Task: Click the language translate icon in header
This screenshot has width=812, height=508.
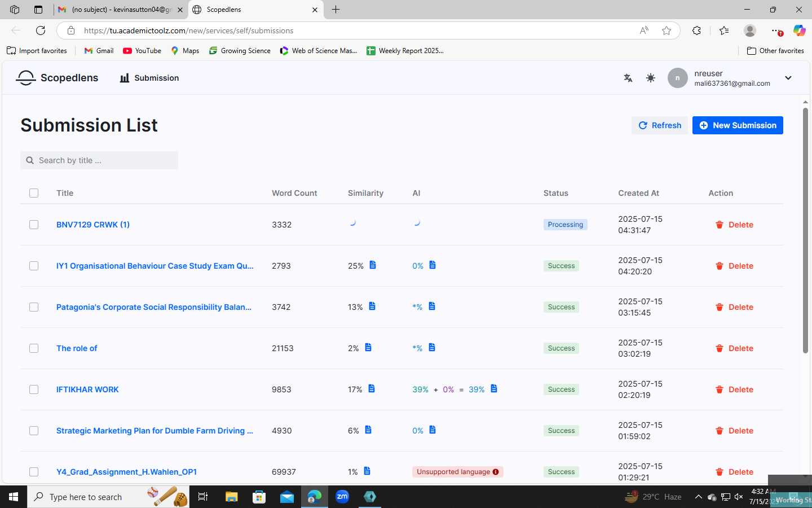Action: point(628,78)
